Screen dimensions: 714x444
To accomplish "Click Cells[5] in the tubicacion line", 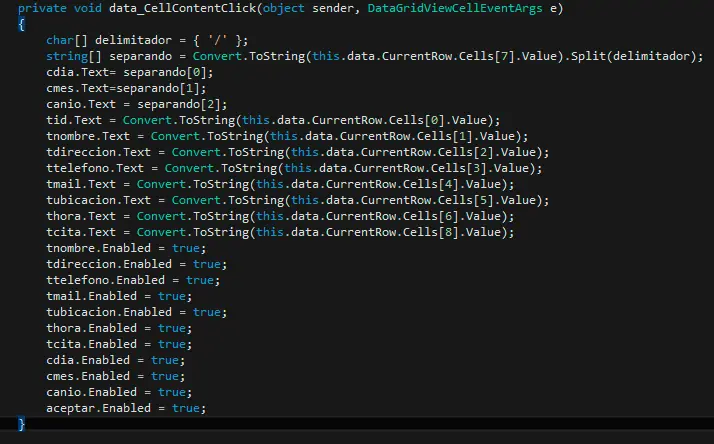I will (466, 200).
